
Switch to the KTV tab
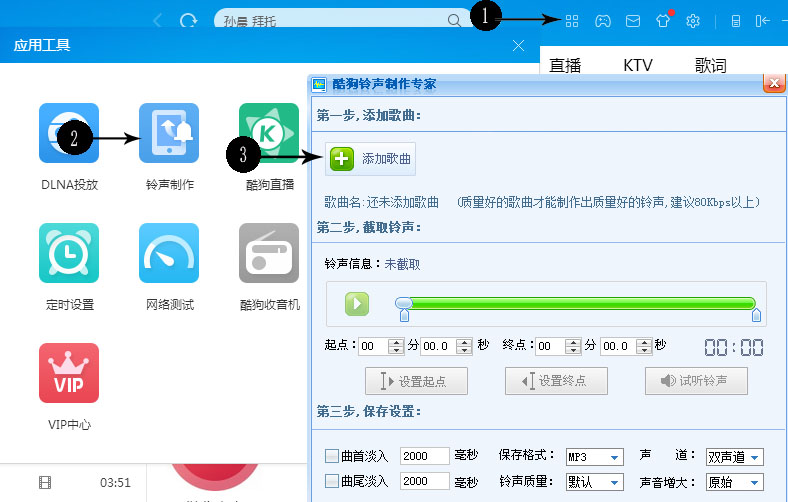click(638, 65)
